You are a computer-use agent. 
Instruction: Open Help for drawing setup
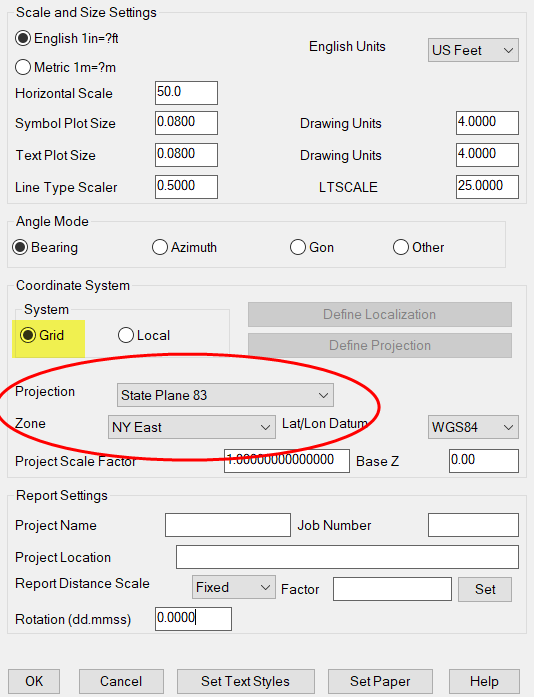(x=484, y=681)
